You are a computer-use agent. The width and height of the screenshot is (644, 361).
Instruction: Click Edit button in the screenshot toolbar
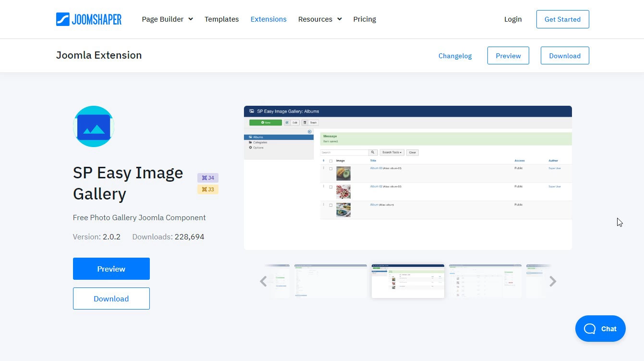[x=292, y=123]
